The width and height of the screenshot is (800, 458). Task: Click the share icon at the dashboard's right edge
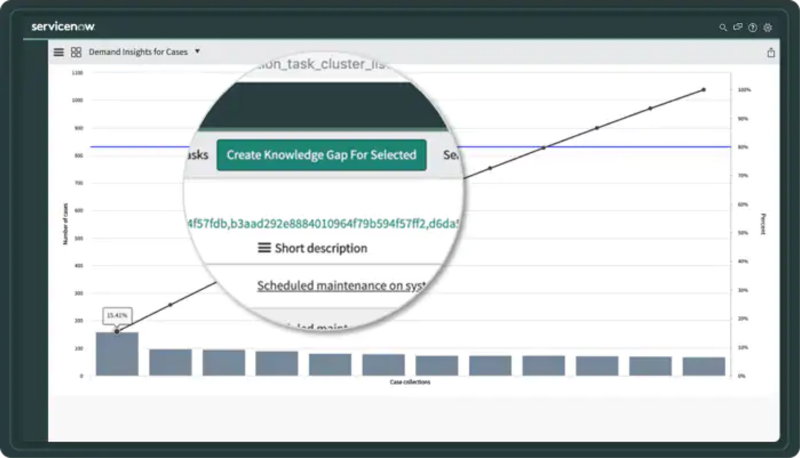[771, 53]
